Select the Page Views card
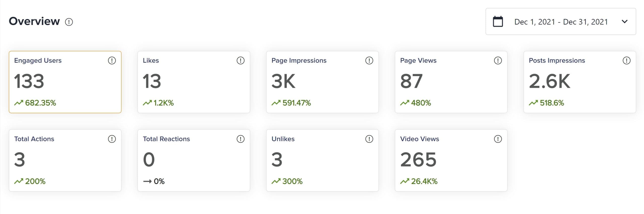644x214 pixels. [451, 82]
